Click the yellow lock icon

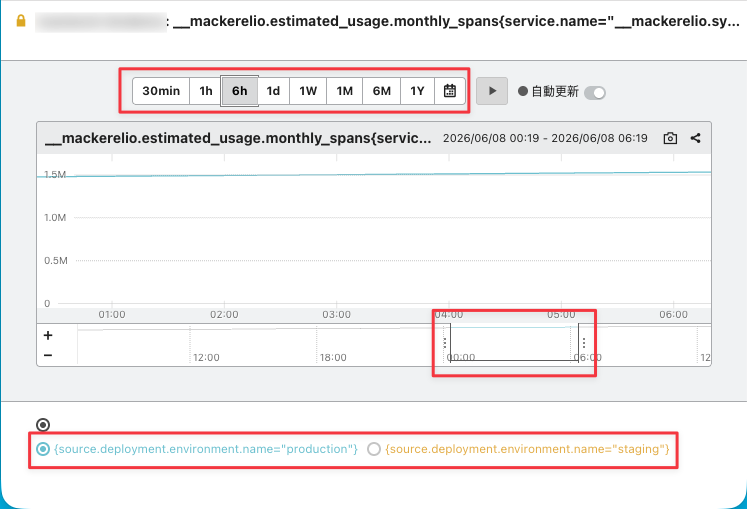pos(20,21)
